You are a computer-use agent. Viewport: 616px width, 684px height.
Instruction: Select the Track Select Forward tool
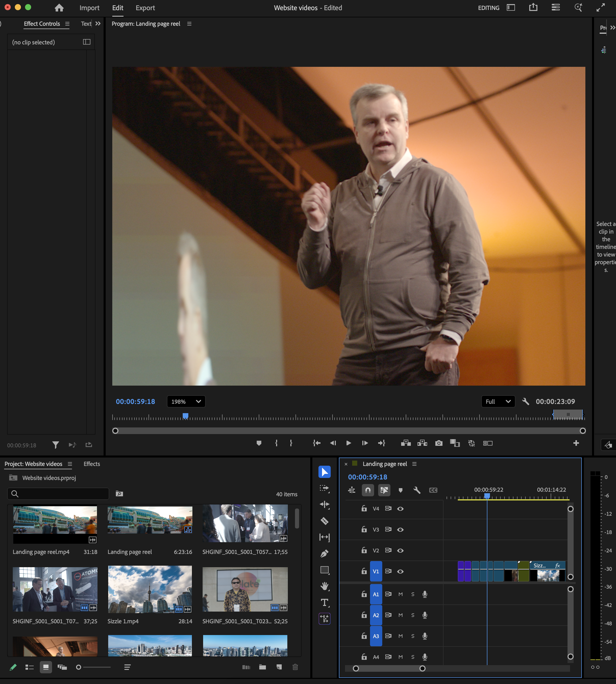[324, 488]
